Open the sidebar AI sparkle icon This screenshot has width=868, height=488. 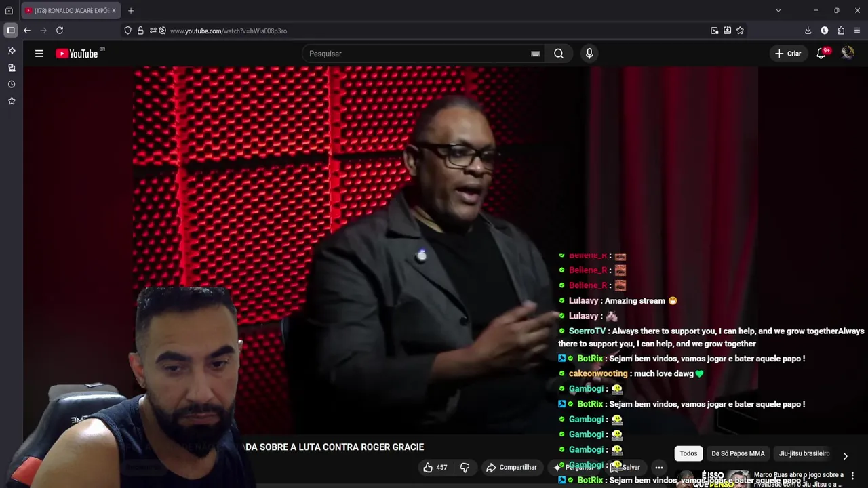(12, 51)
